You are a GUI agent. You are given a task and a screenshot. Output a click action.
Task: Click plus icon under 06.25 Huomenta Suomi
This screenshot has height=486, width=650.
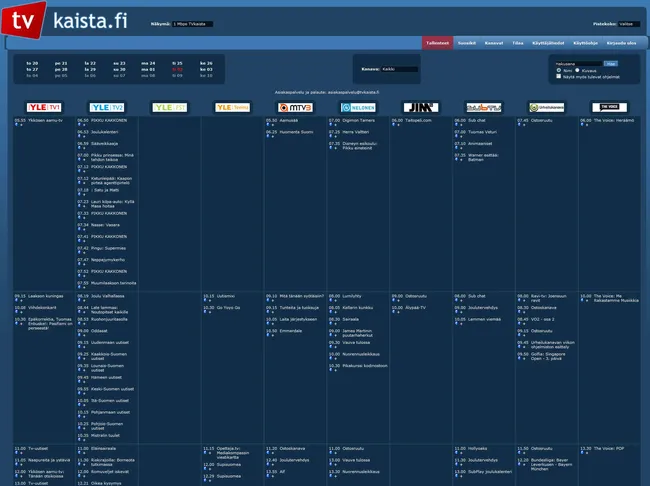[x=272, y=136]
